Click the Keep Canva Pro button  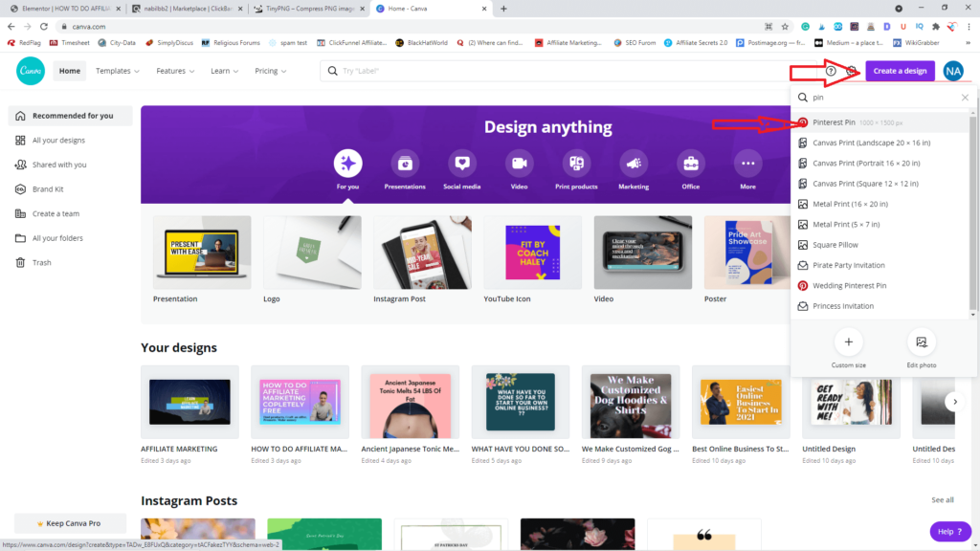(x=70, y=523)
